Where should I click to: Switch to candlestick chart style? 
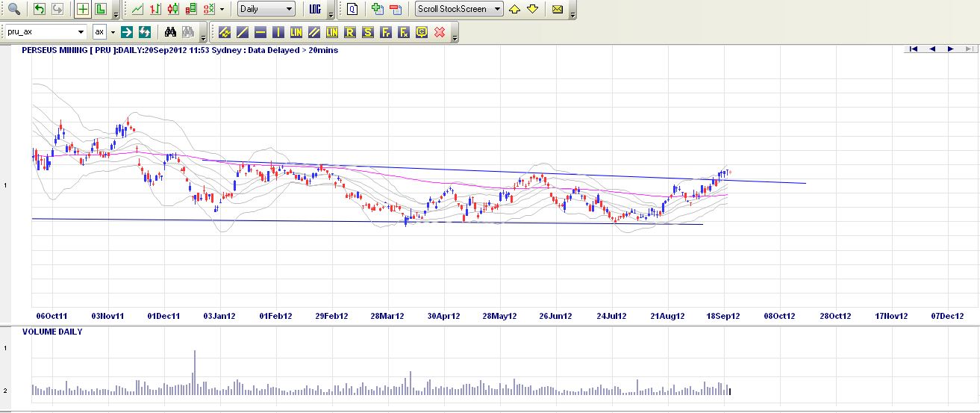(x=173, y=9)
